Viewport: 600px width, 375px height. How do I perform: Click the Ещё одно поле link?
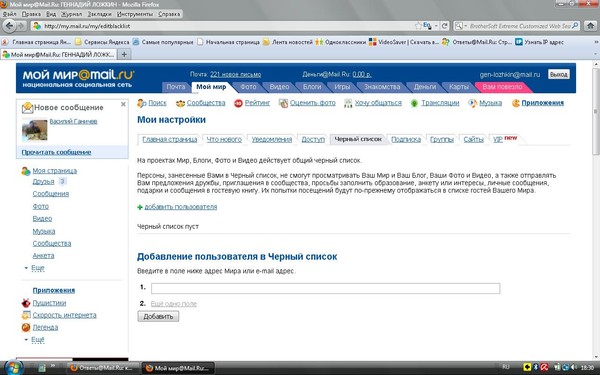(x=174, y=304)
